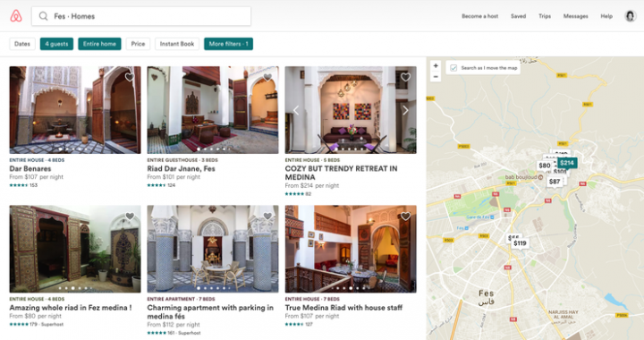Save Amazing whole riad with heart icon

(x=130, y=216)
